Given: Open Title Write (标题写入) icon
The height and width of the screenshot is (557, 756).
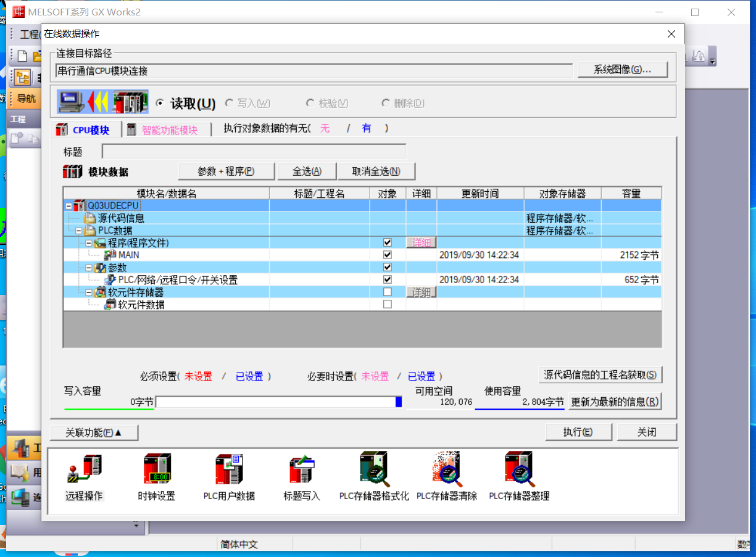Looking at the screenshot, I should (x=302, y=471).
